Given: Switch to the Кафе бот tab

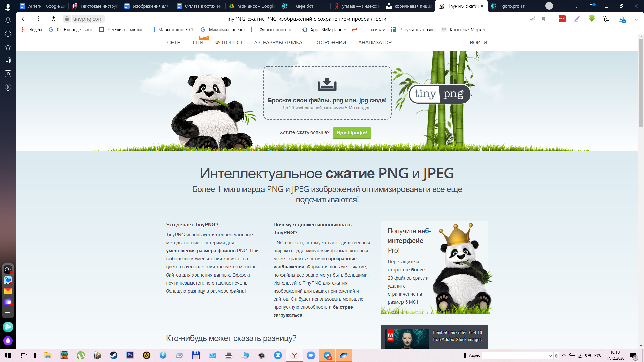Looking at the screenshot, I should click(x=304, y=6).
